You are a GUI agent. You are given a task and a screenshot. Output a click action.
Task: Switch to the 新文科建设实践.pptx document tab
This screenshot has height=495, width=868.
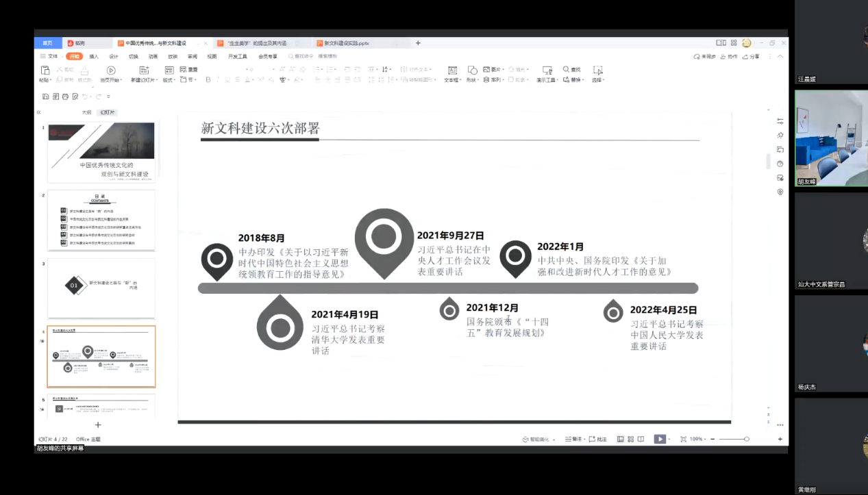coord(360,43)
